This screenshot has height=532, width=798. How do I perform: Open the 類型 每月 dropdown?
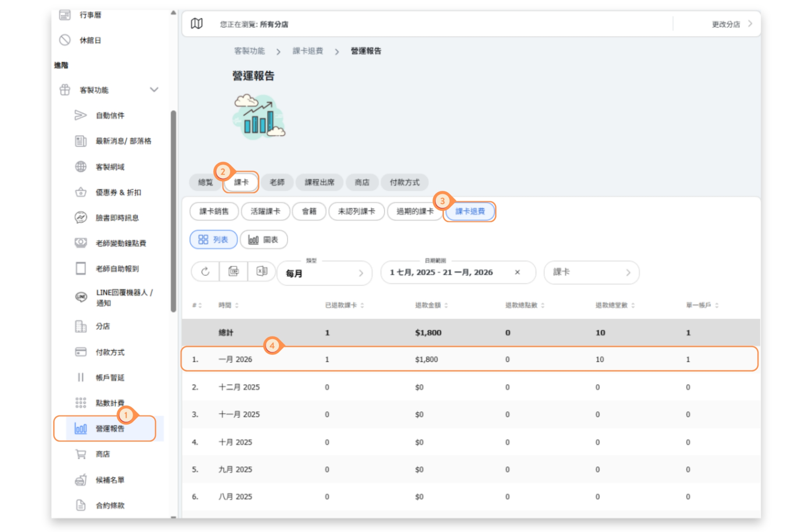tap(324, 273)
